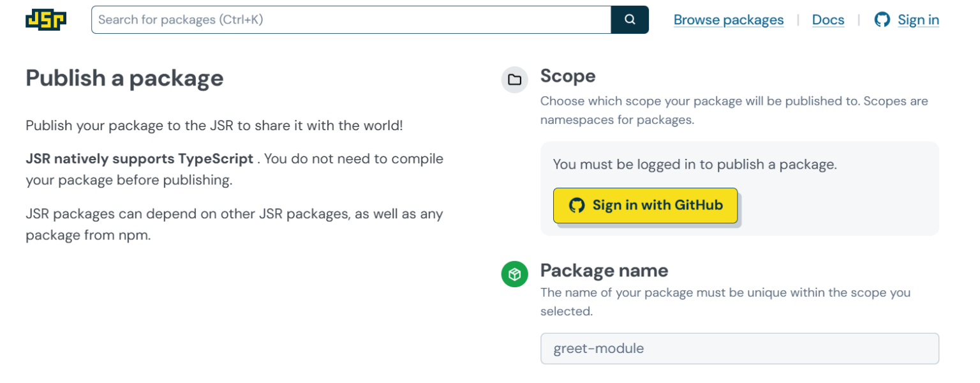Click the search button in the search bar
Image resolution: width=980 pixels, height=383 pixels.
tap(629, 19)
